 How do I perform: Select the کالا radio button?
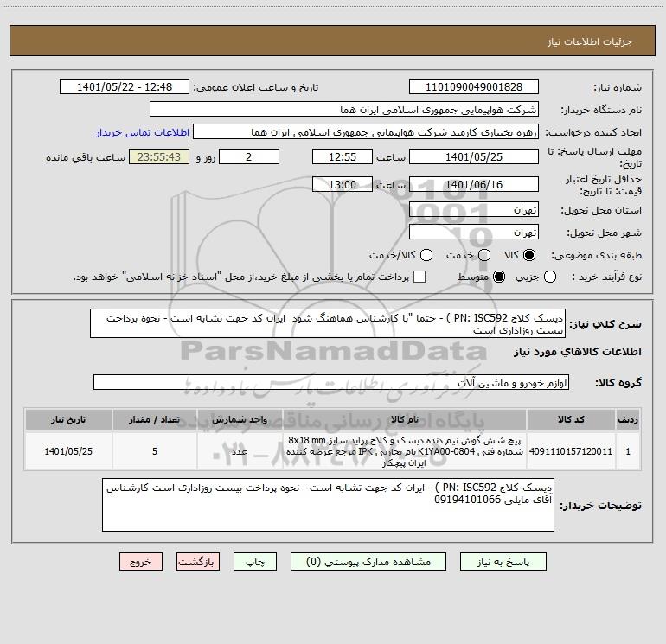(529, 255)
